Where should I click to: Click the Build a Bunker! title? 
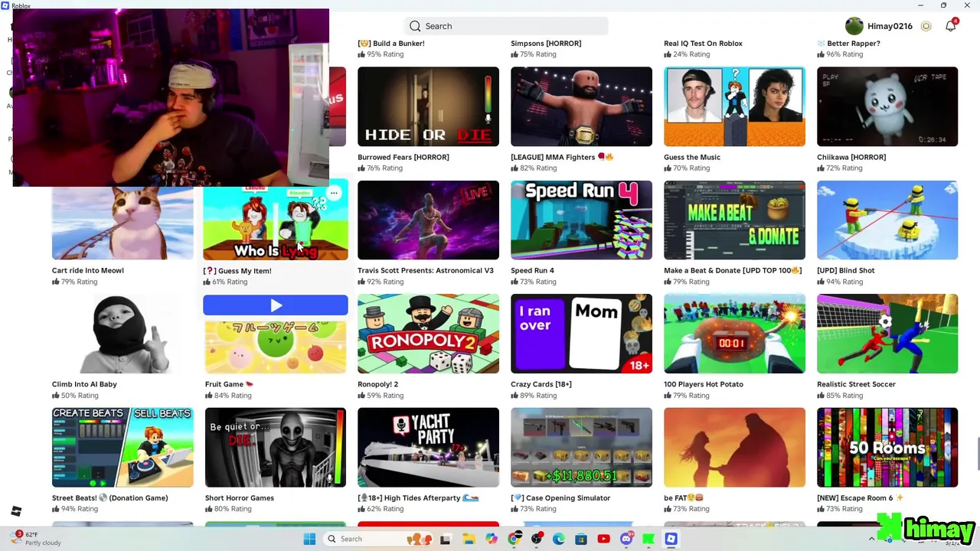[x=391, y=44]
